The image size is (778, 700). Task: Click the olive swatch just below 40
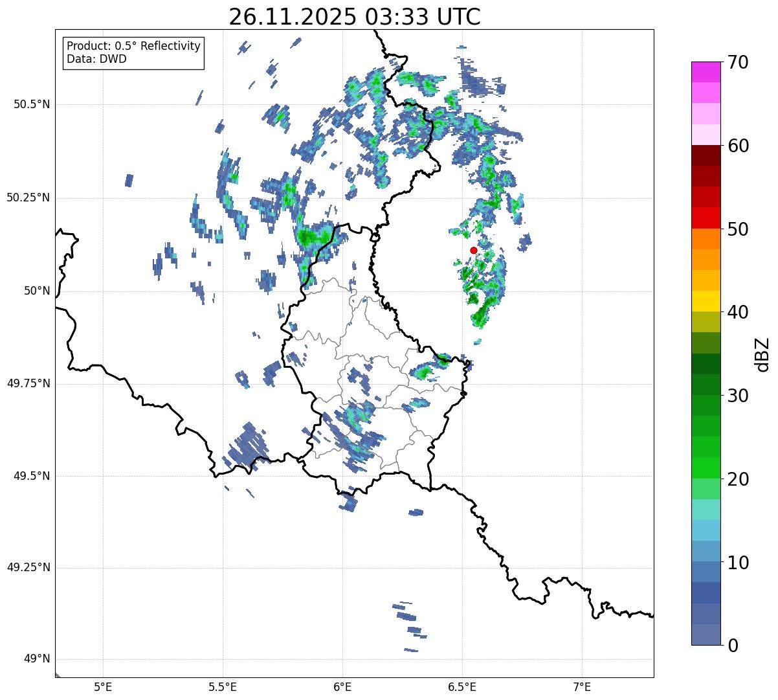[x=706, y=322]
